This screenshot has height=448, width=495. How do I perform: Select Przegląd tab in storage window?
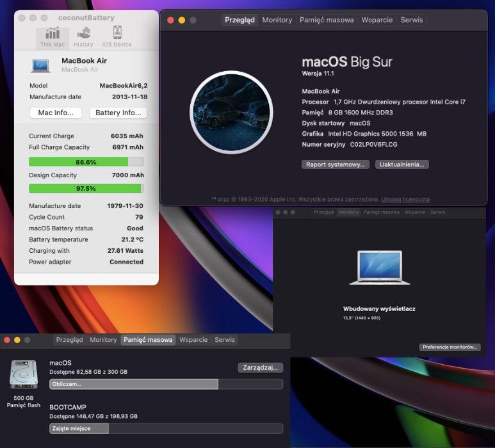(x=69, y=340)
